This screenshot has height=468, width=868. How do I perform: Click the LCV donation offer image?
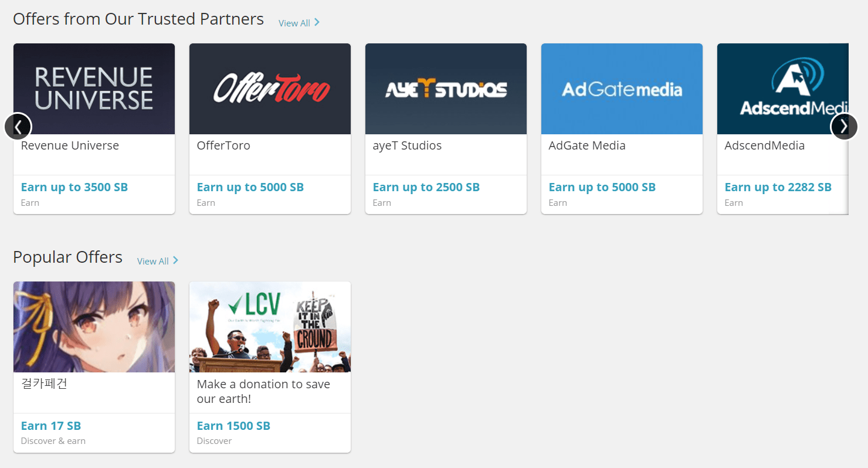(x=270, y=327)
